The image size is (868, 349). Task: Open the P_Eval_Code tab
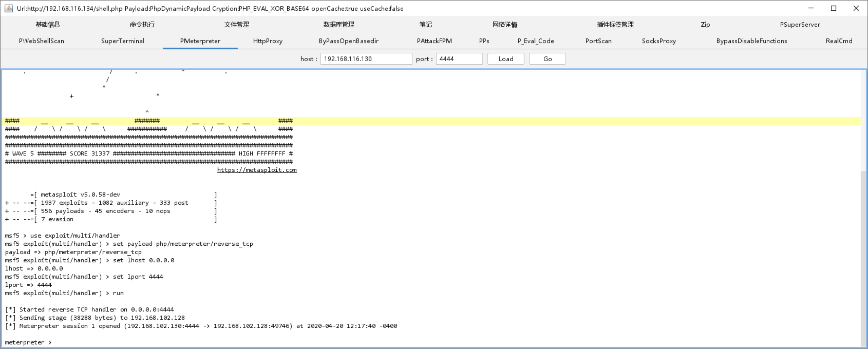click(x=536, y=41)
